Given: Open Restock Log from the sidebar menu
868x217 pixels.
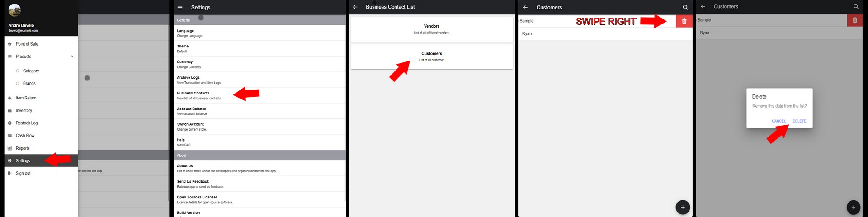Looking at the screenshot, I should click(x=27, y=123).
